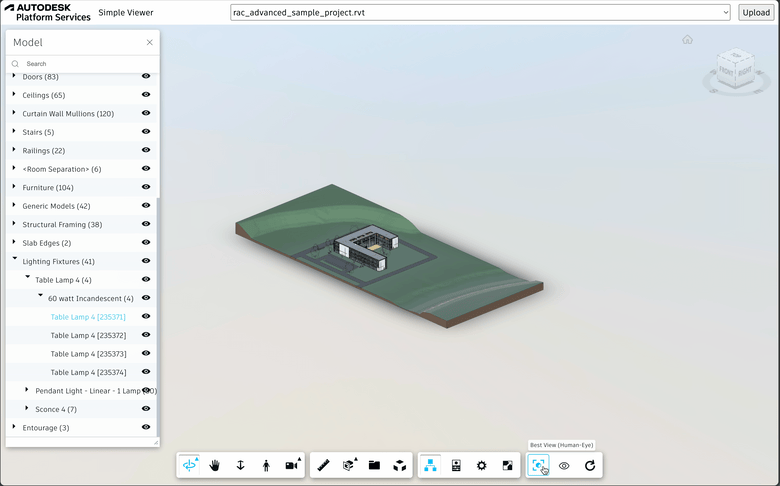The image size is (780, 486).
Task: Select the Entourage (3) tree item
Action: pos(46,428)
